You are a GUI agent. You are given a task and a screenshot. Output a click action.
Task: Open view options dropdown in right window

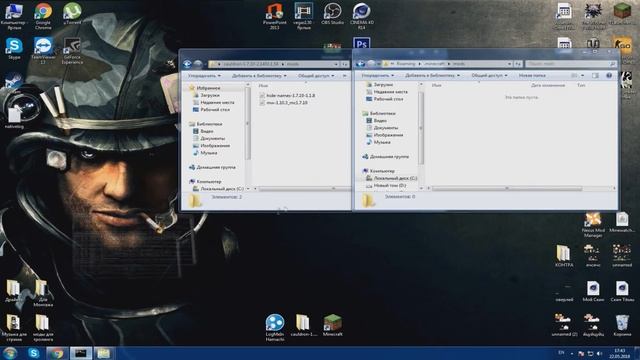[x=582, y=76]
